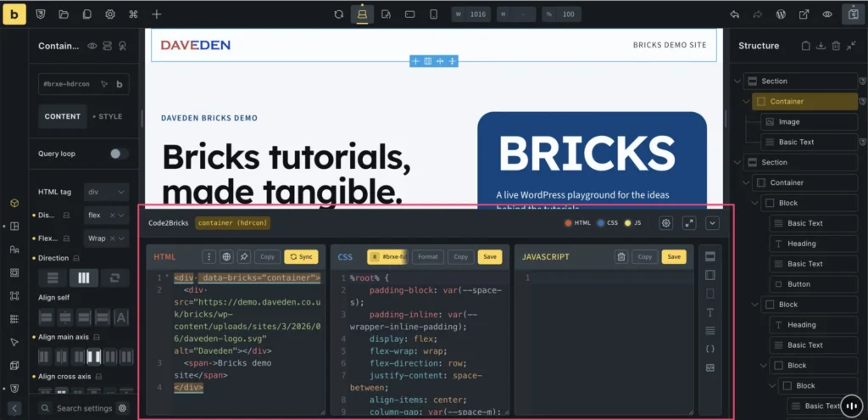
Task: Click the reload canvas icon
Action: tap(339, 14)
